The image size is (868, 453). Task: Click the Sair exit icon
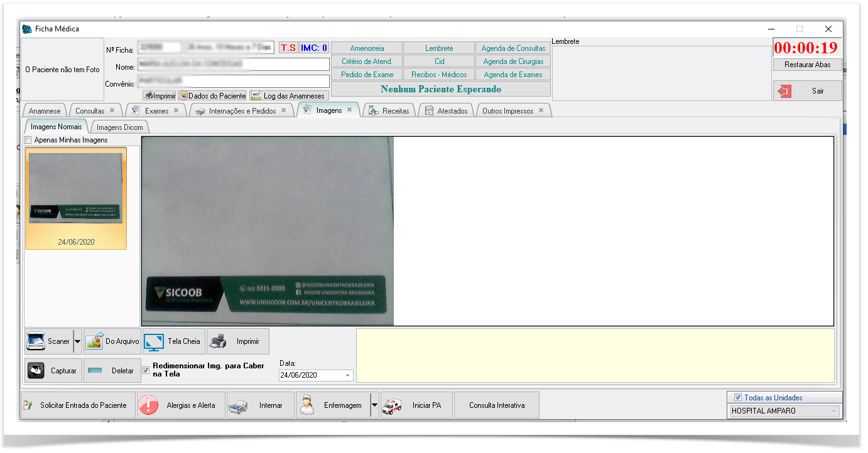[784, 91]
